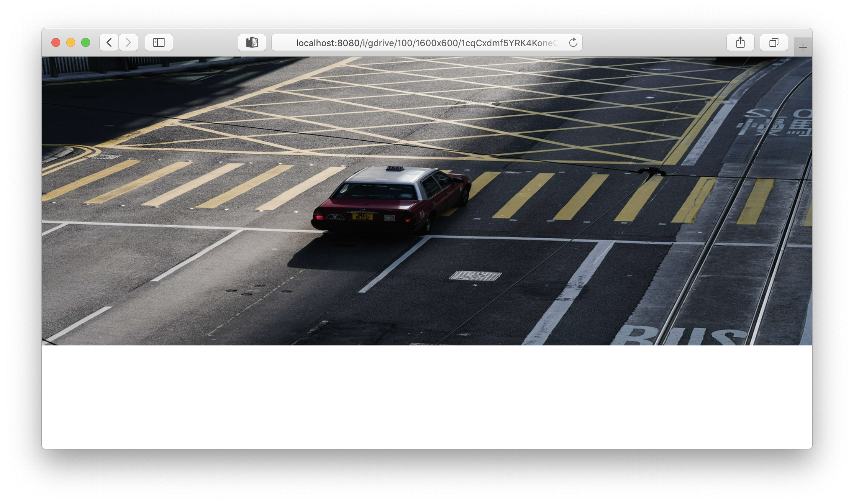Minimize the window with yellow button
The width and height of the screenshot is (854, 504).
click(71, 42)
